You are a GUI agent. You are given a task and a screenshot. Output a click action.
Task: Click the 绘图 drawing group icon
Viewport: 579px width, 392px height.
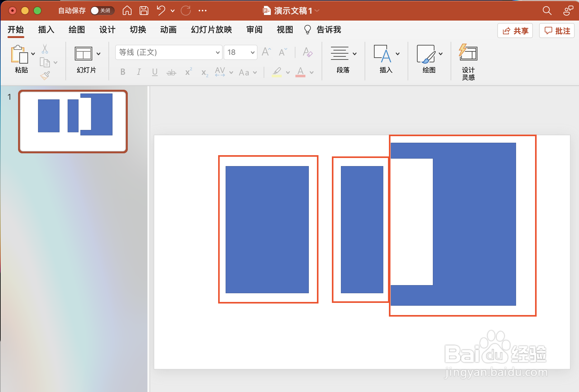426,54
